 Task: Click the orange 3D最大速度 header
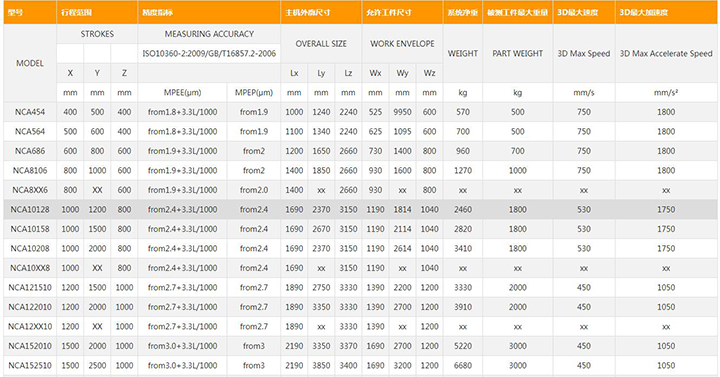click(x=584, y=12)
